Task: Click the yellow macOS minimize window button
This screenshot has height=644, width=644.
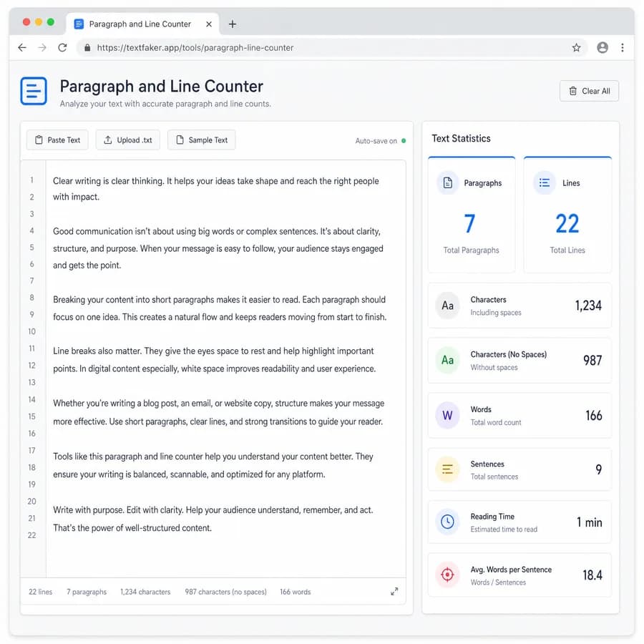Action: click(x=39, y=21)
